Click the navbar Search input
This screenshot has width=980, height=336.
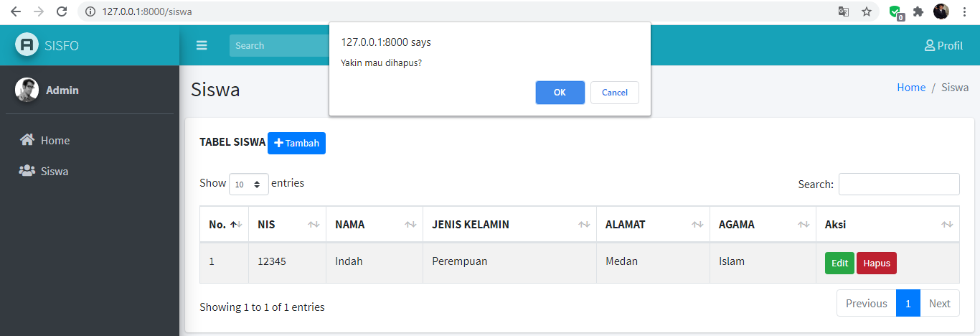coord(278,45)
